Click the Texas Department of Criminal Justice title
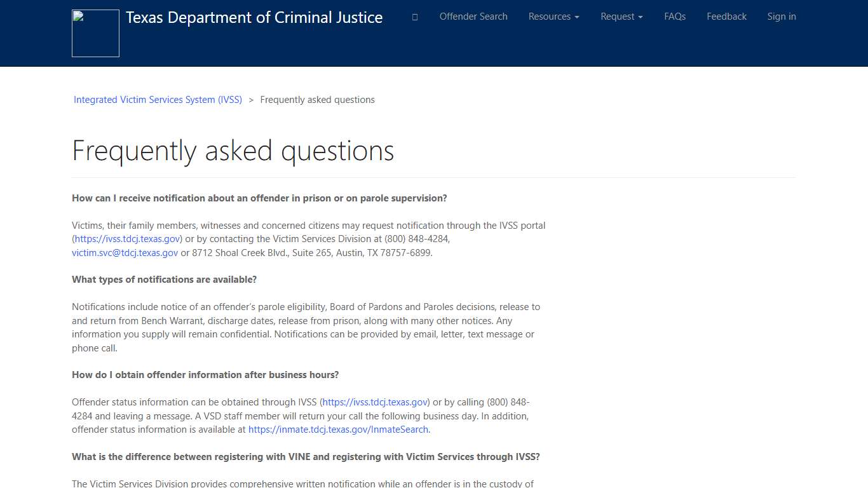 pyautogui.click(x=254, y=17)
